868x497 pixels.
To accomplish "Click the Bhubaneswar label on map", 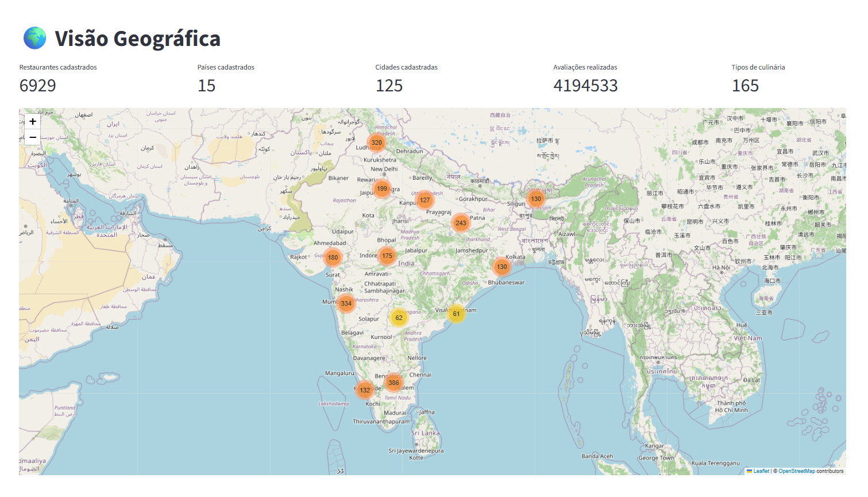I will (506, 282).
